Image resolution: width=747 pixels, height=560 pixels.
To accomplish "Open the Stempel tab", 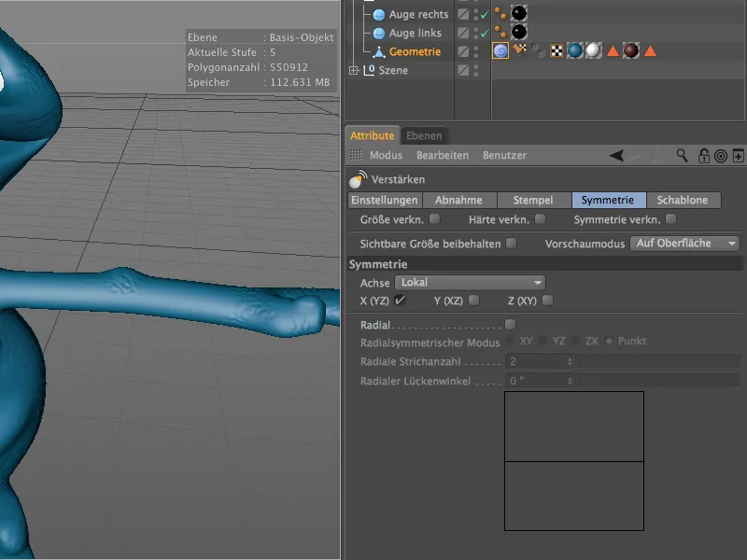I will 533,200.
